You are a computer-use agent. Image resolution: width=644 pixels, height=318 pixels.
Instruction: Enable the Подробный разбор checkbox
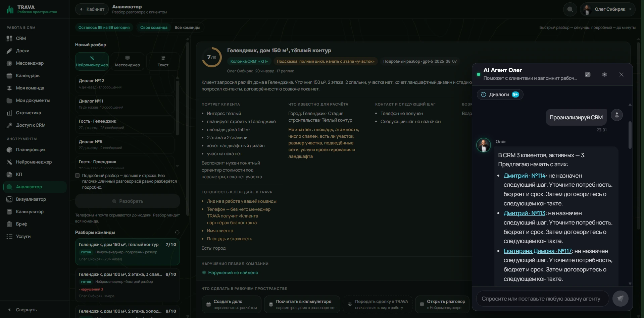pos(78,176)
